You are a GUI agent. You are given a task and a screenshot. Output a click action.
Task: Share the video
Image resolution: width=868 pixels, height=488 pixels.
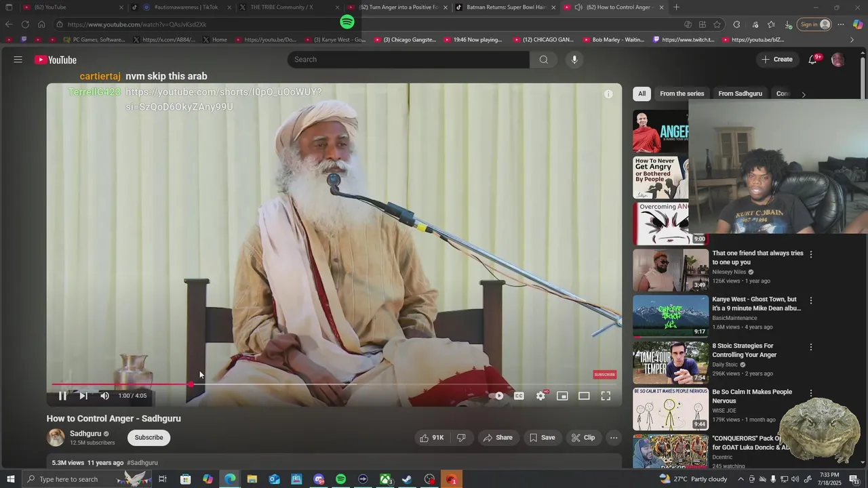[498, 438]
